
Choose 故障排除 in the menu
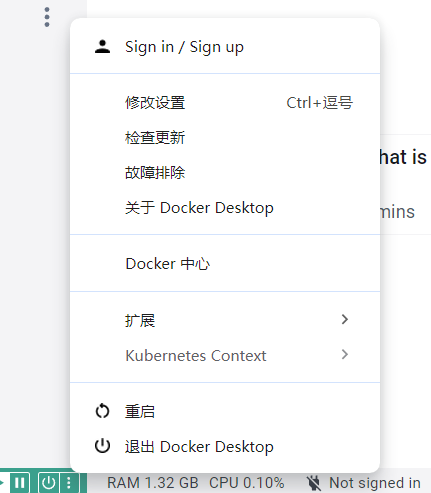pyautogui.click(x=225, y=173)
